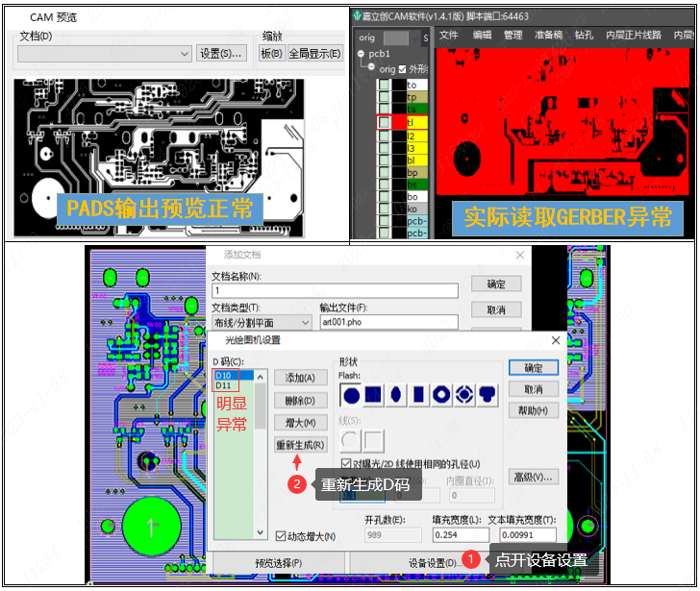Select the square flash shape icon
This screenshot has height=591, width=700.
(374, 393)
